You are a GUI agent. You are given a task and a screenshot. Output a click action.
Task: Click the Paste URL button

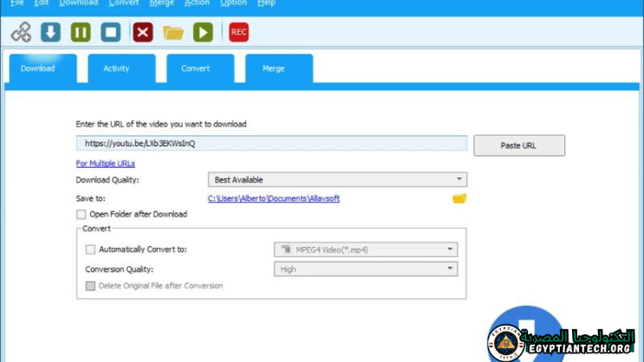click(x=519, y=145)
